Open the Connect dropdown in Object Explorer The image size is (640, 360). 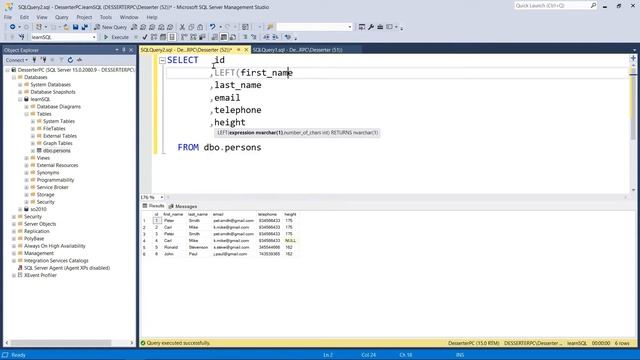tap(16, 60)
